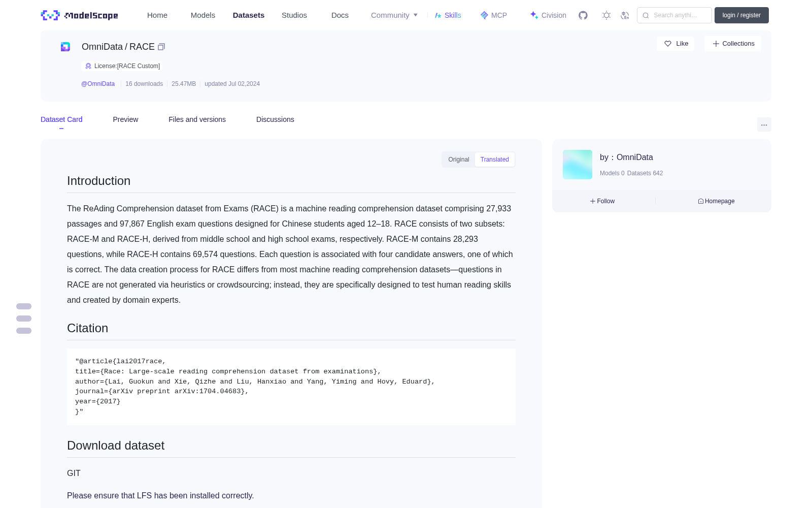This screenshot has height=508, width=812.
Task: Open the GitHub icon link
Action: (583, 15)
